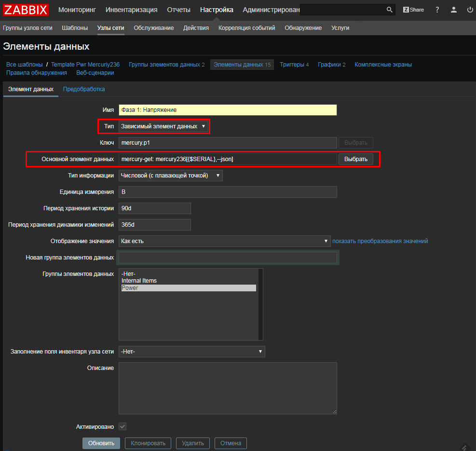This screenshot has height=451, width=476.
Task: Open Триггеры 4 link
Action: click(294, 65)
